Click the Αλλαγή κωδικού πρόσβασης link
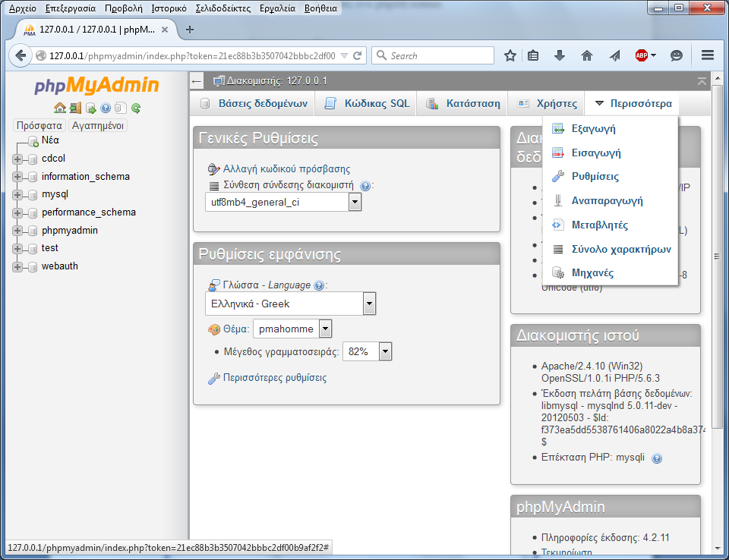This screenshot has width=729, height=560. [286, 168]
